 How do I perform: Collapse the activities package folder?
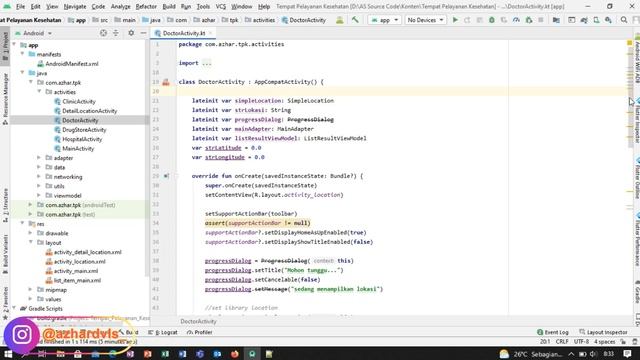(39, 92)
